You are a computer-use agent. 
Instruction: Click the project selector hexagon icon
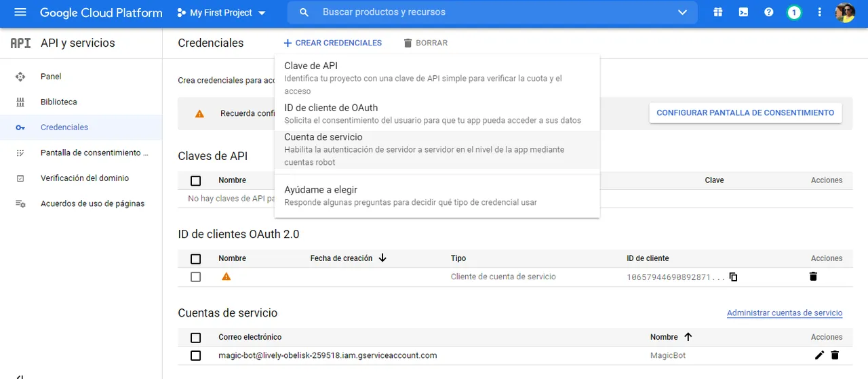181,13
